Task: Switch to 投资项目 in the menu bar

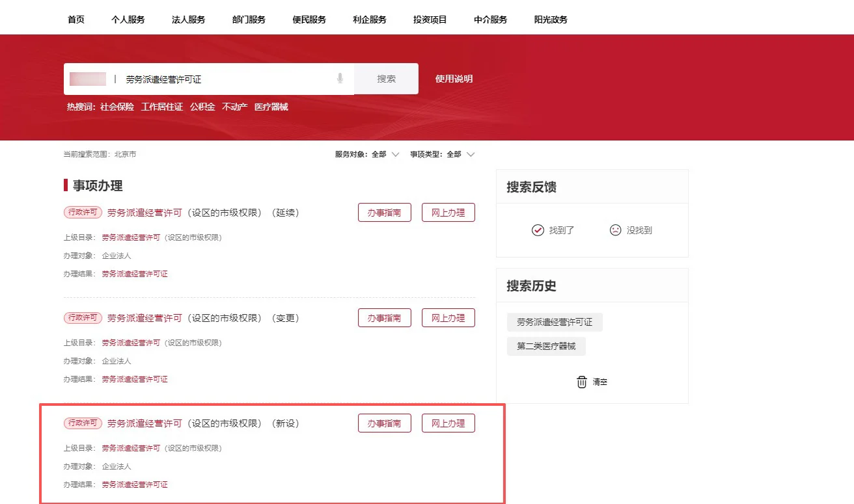Action: pos(430,20)
